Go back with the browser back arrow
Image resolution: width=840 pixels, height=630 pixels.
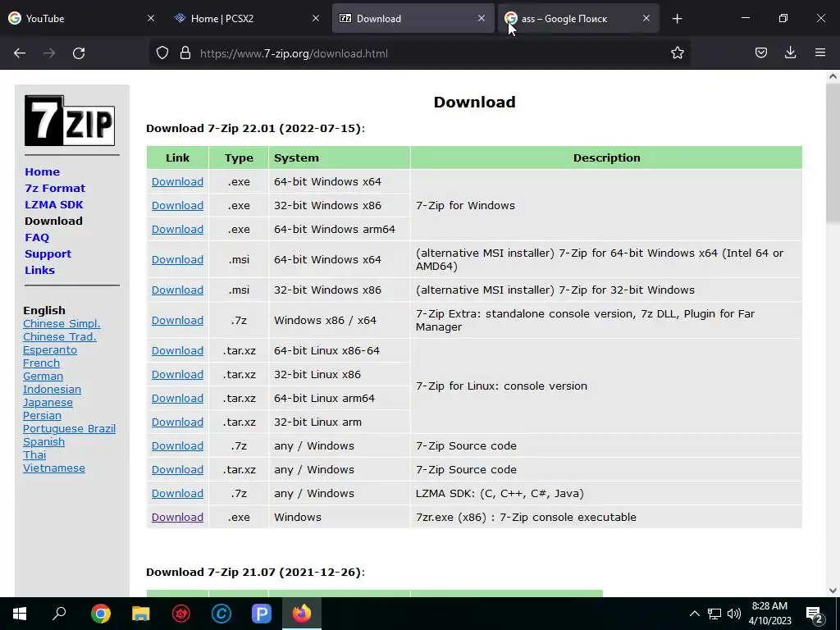tap(20, 53)
